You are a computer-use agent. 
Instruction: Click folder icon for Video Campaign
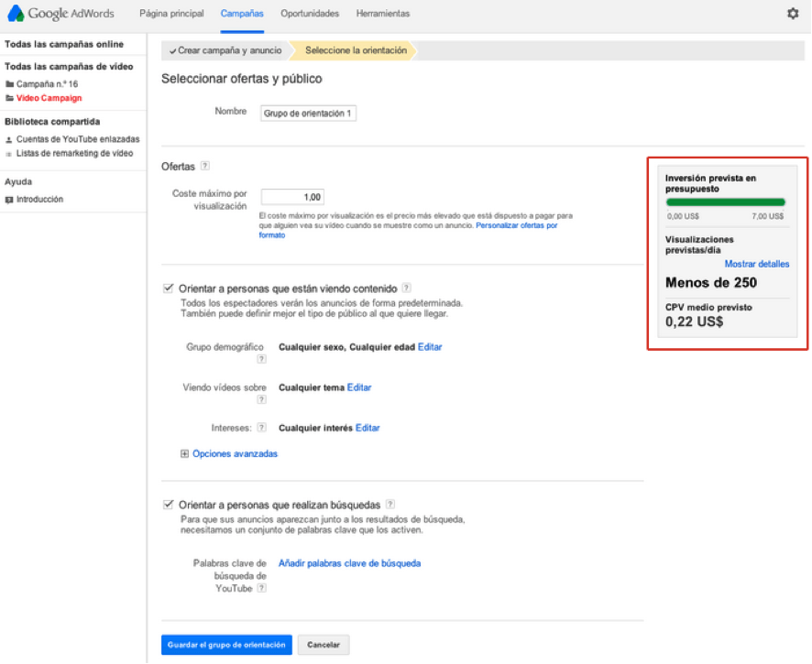pyautogui.click(x=10, y=98)
